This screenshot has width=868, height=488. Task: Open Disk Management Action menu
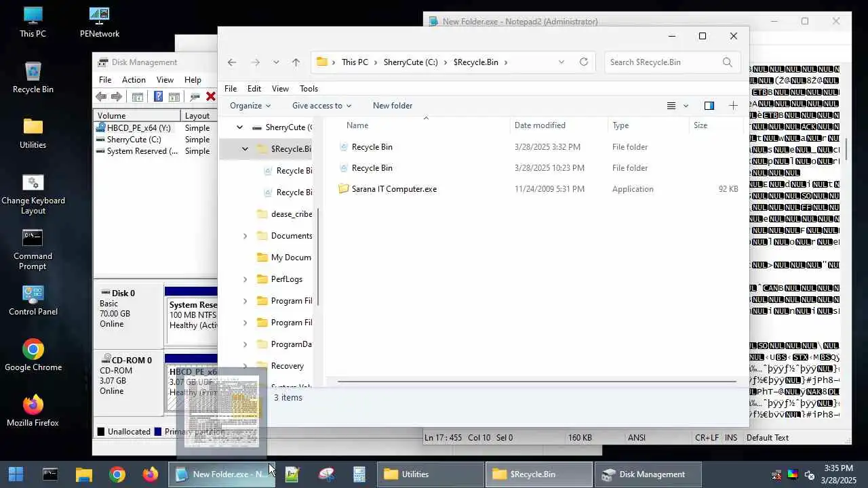[134, 80]
